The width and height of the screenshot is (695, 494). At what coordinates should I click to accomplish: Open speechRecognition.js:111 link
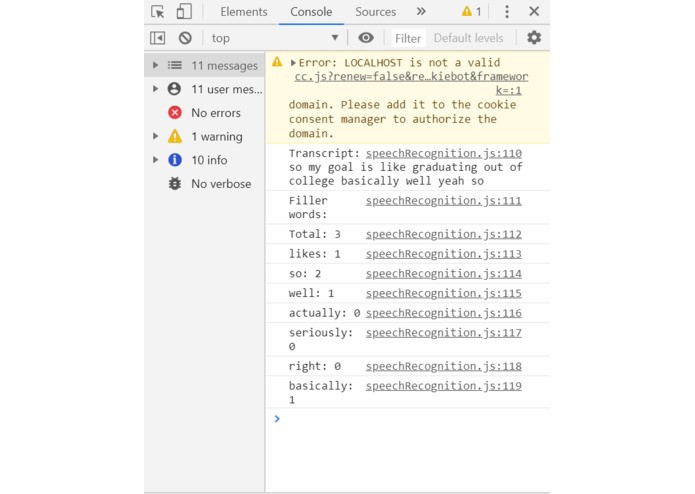coord(444,201)
